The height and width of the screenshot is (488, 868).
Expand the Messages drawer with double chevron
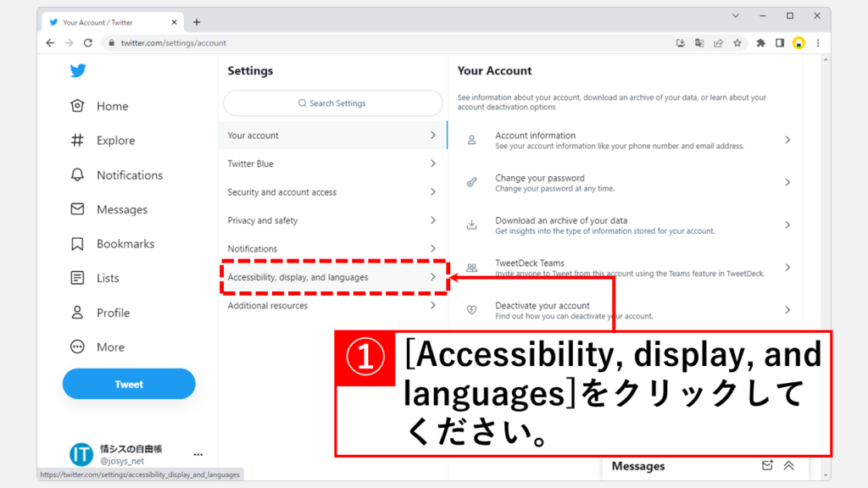[788, 465]
